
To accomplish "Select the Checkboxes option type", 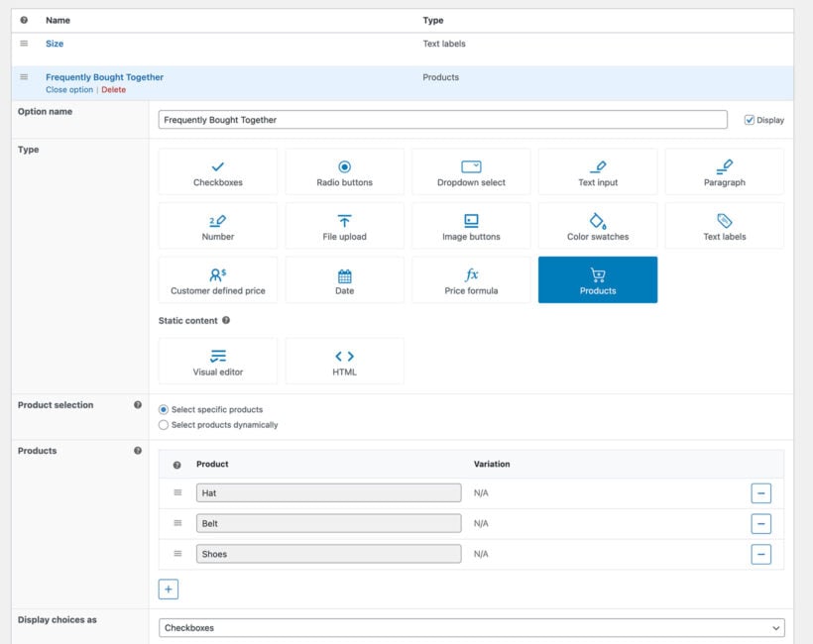I will click(x=217, y=172).
